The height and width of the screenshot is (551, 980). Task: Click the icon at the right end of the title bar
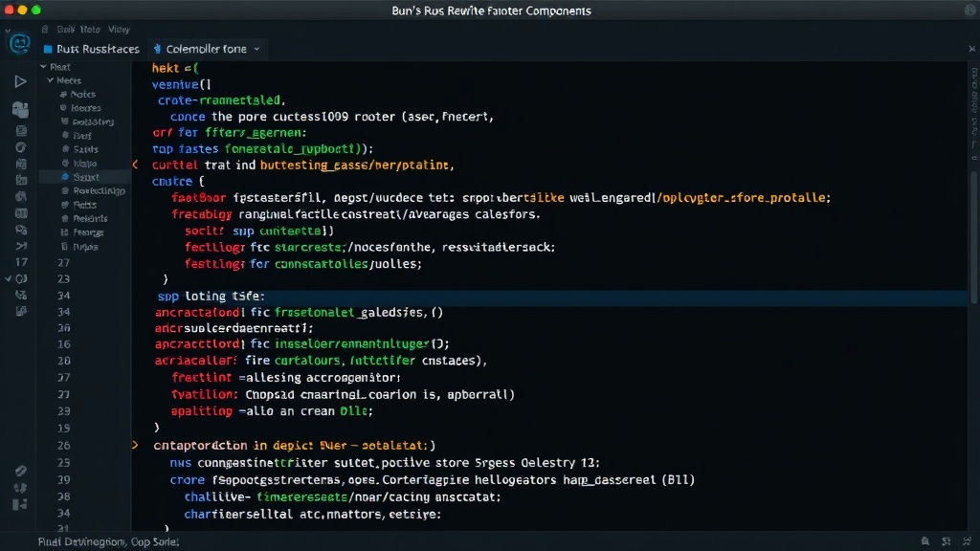(970, 10)
